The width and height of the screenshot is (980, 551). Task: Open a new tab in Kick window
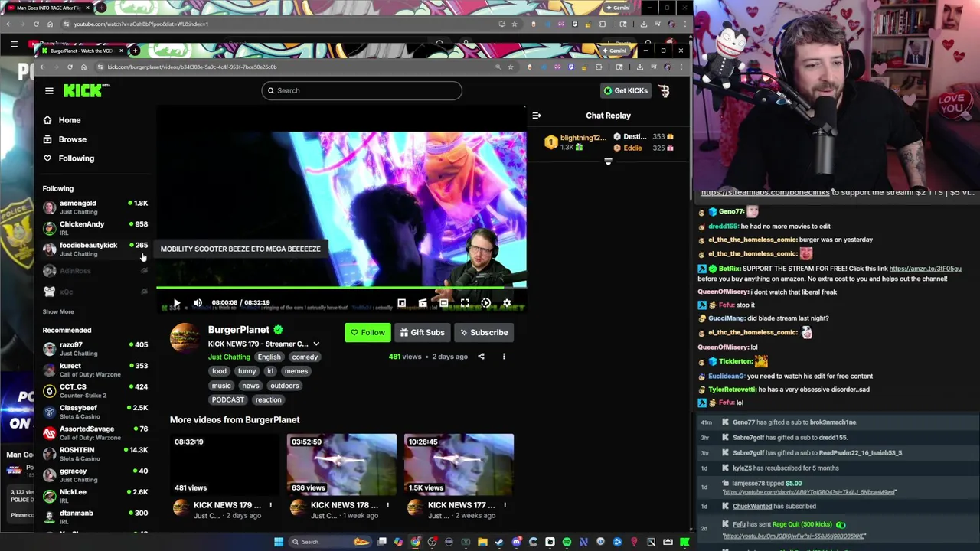point(135,51)
